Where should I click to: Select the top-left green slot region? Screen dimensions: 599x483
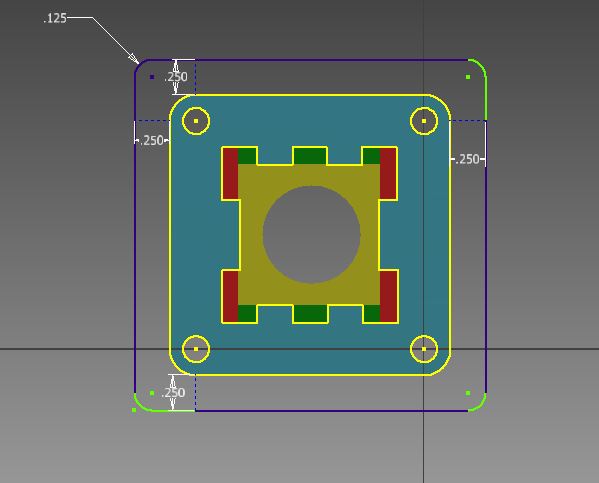click(247, 156)
